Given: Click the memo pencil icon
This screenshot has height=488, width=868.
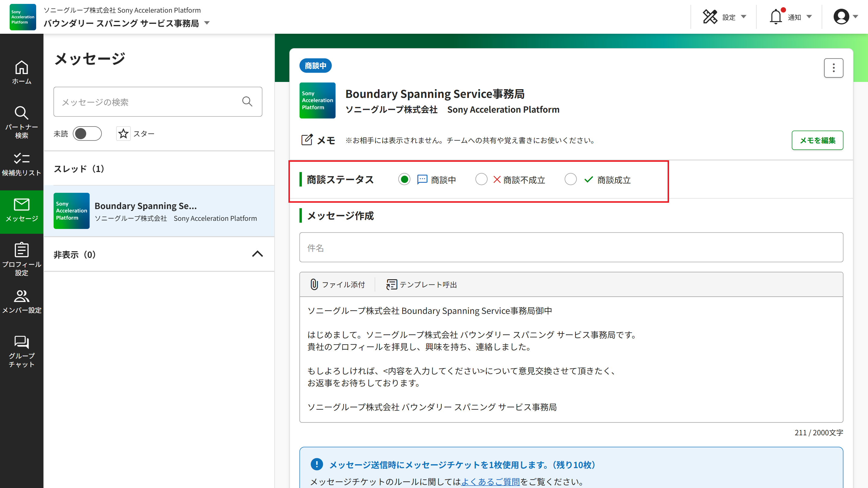Looking at the screenshot, I should point(307,140).
